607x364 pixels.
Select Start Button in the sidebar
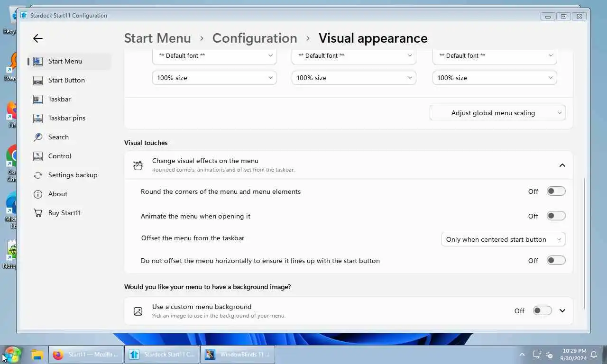[70, 80]
